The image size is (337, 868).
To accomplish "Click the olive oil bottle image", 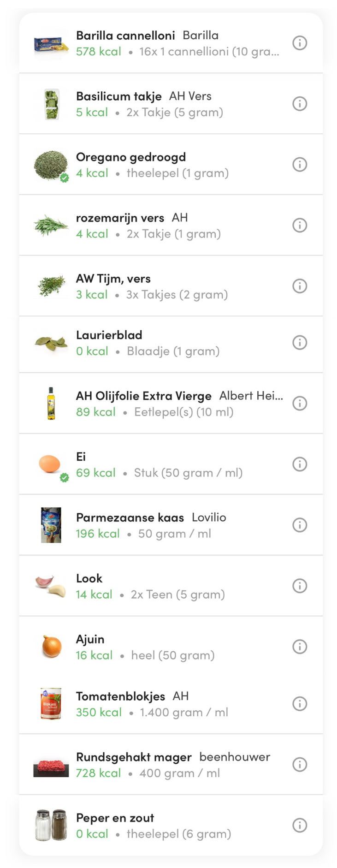I will click(51, 404).
